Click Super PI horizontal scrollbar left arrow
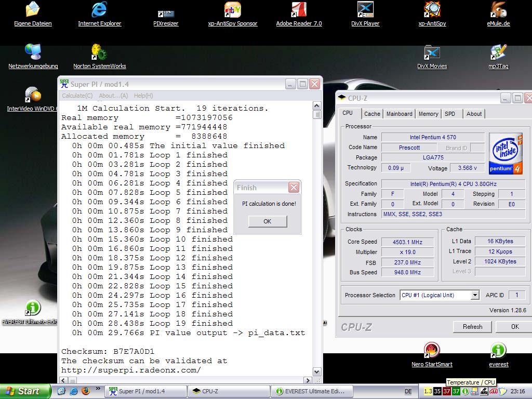The width and height of the screenshot is (532, 399). click(64, 380)
